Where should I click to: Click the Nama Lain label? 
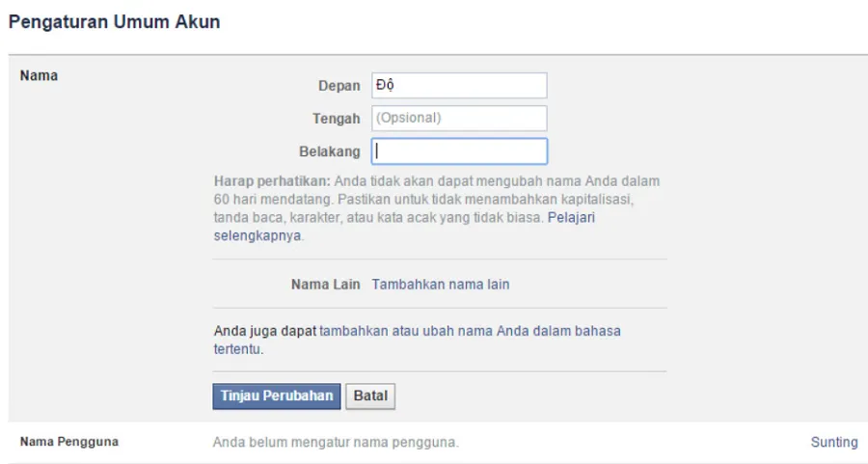pyautogui.click(x=326, y=285)
